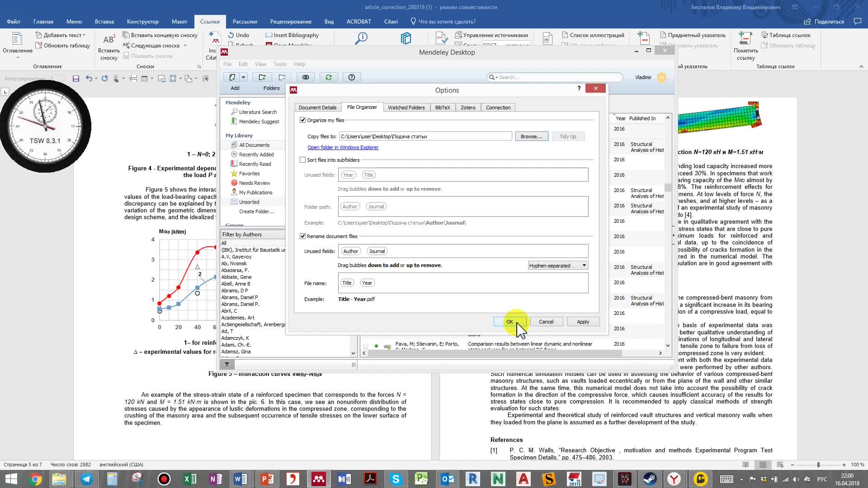Click the Redo icon in Word quick access toolbar
Screen dimensions: 868x488
click(104, 79)
